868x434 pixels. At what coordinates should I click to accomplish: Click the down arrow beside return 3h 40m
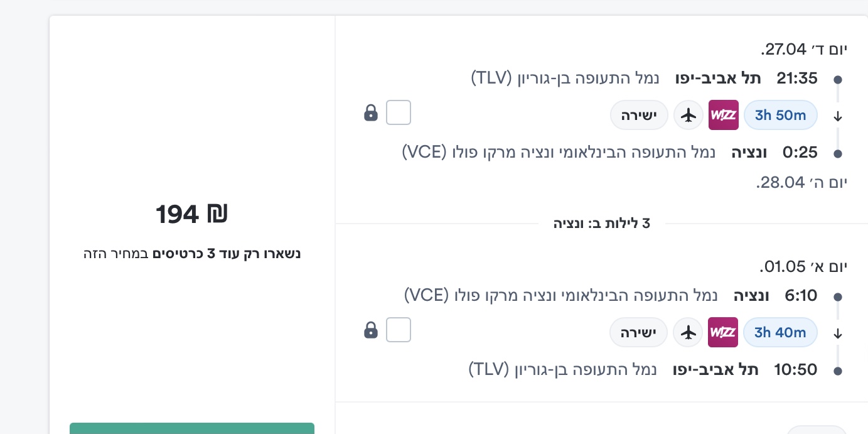pyautogui.click(x=837, y=334)
